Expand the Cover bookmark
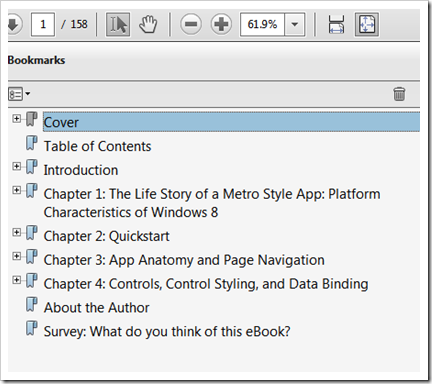 click(x=16, y=118)
